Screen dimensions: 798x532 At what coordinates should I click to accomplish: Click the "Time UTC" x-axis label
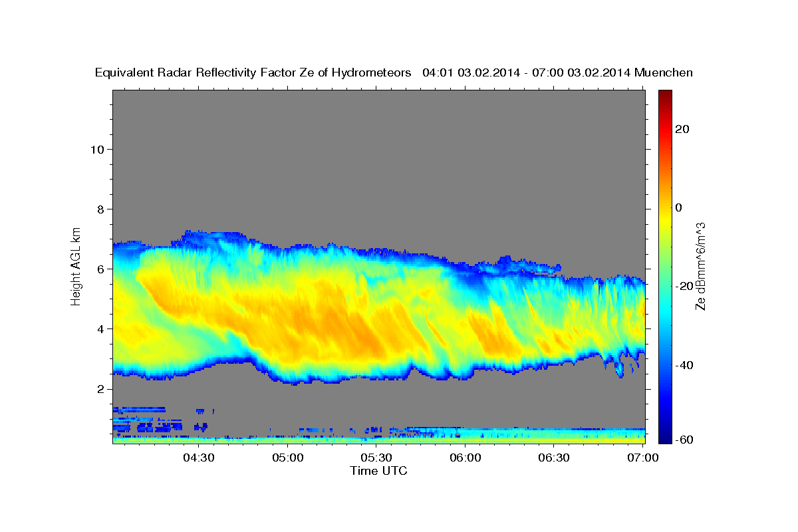click(x=378, y=471)
